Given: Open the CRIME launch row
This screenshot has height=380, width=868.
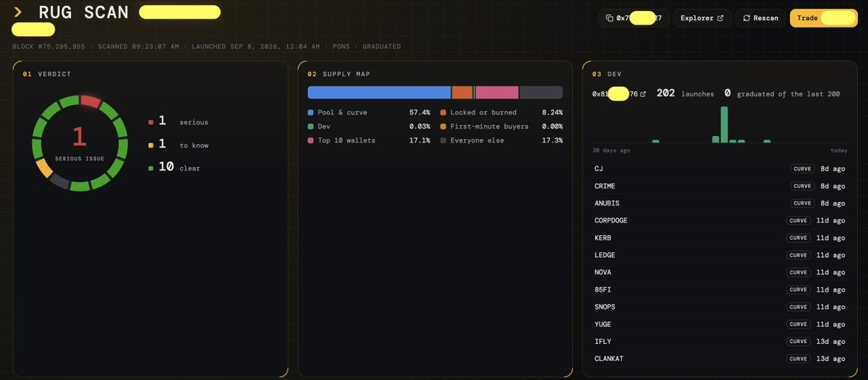Looking at the screenshot, I should [719, 186].
